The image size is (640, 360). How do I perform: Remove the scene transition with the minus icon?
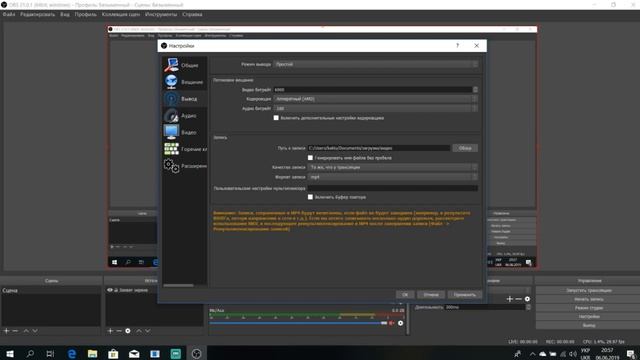(x=518, y=299)
